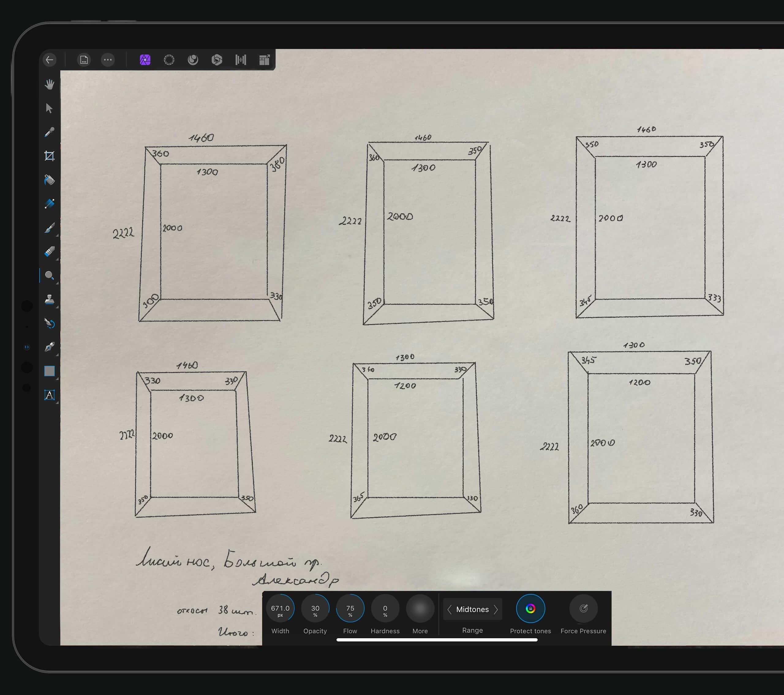784x695 pixels.
Task: Open the More brush settings
Action: pyautogui.click(x=420, y=609)
